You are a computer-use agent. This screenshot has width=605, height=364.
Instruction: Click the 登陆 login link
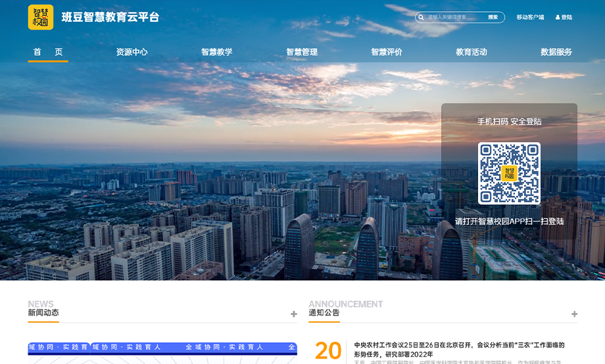pyautogui.click(x=567, y=17)
